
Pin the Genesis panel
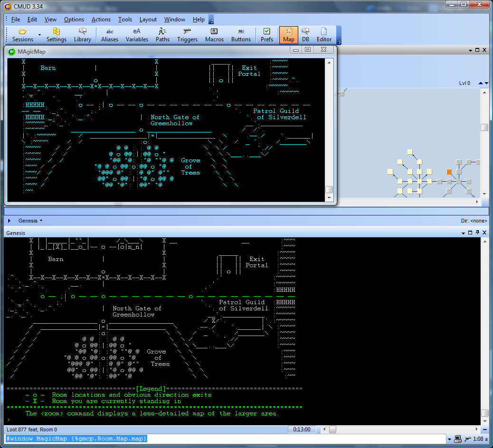(x=477, y=233)
